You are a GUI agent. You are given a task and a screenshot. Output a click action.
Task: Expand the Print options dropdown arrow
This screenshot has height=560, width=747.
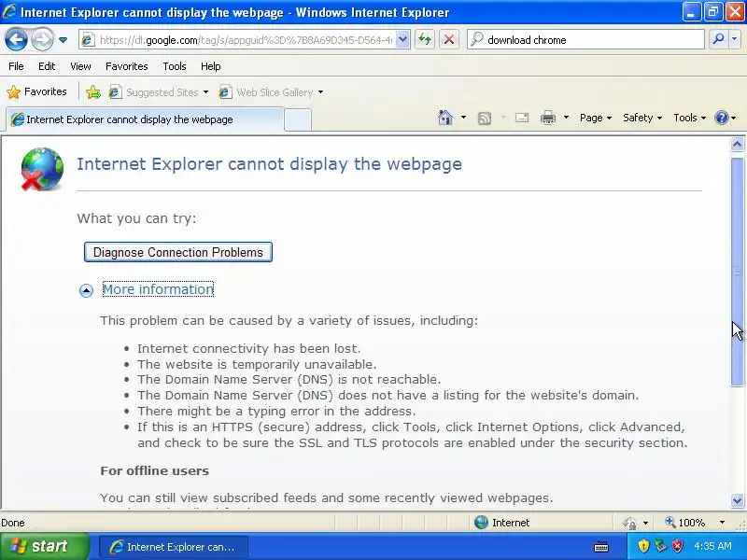click(x=566, y=118)
